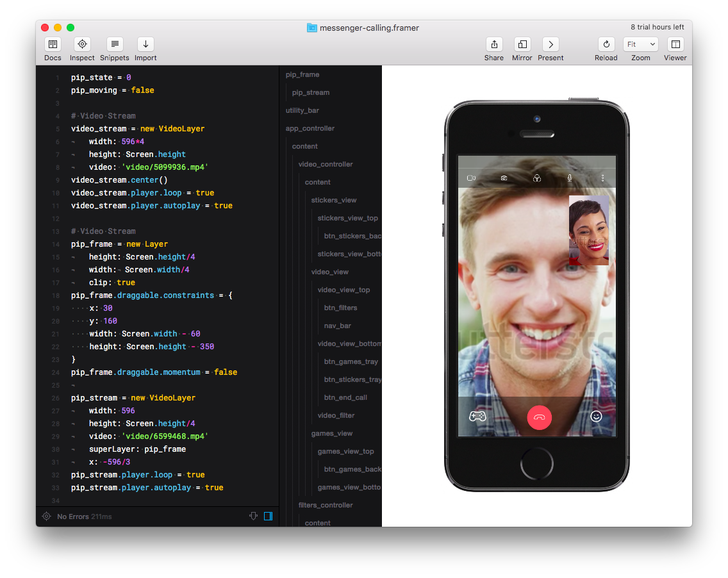Click the Import arrow icon

(145, 44)
